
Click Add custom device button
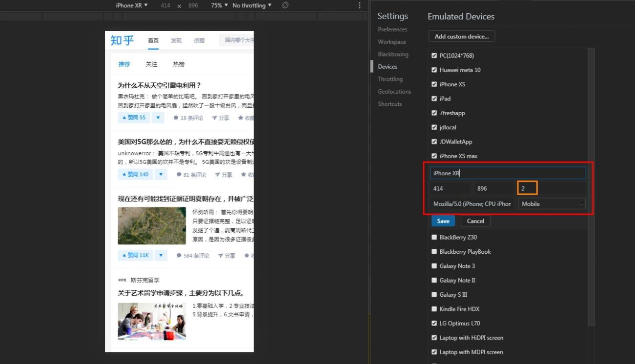pyautogui.click(x=462, y=37)
